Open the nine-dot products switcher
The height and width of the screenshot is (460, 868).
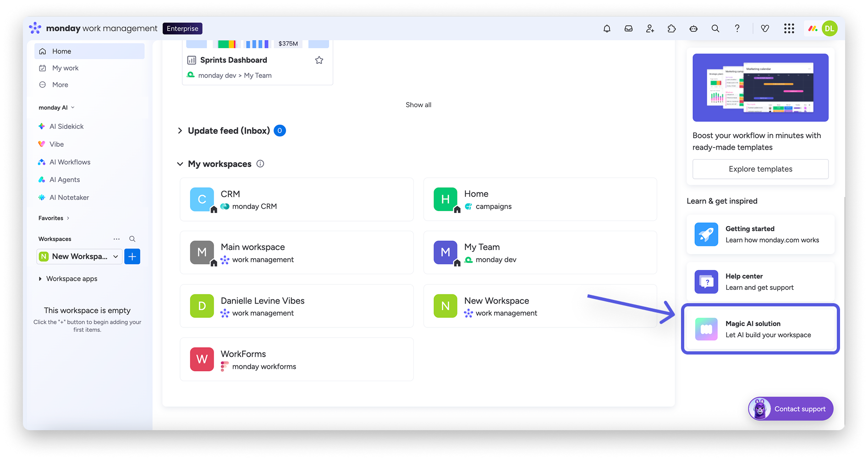(789, 28)
